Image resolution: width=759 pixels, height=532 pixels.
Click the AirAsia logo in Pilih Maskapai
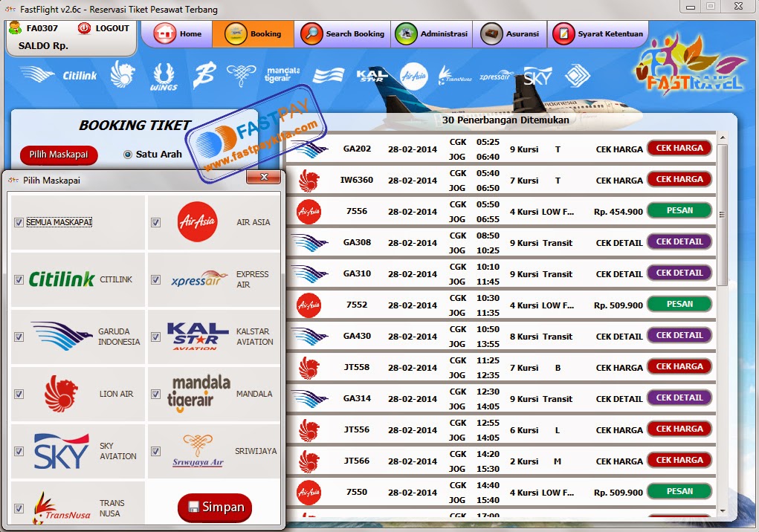pyautogui.click(x=197, y=221)
